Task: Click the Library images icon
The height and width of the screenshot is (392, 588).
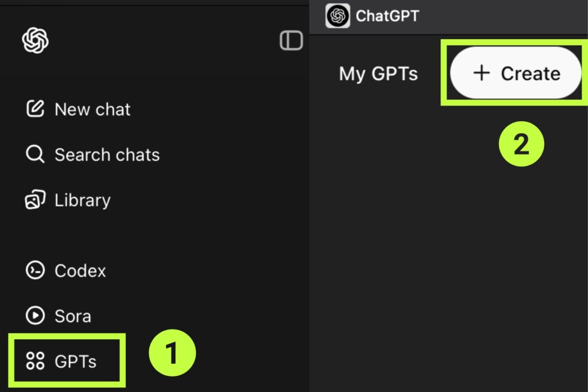Action: [35, 200]
